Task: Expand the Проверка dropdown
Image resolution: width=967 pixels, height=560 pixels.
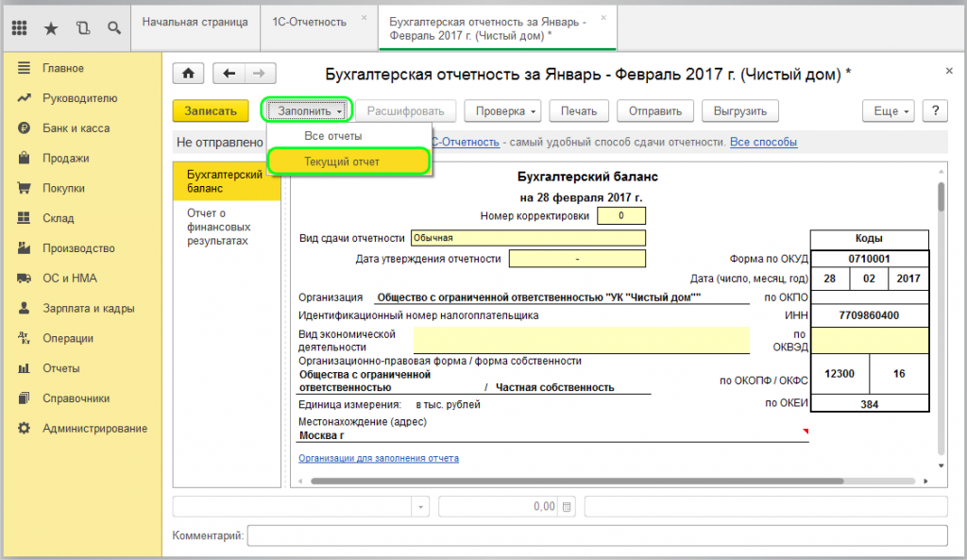Action: (x=502, y=111)
